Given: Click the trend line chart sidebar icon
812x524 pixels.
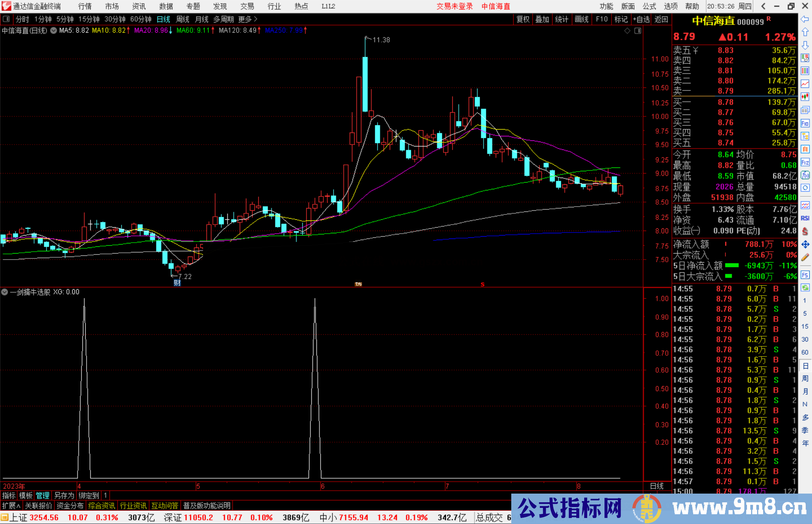Looking at the screenshot, I should [805, 84].
